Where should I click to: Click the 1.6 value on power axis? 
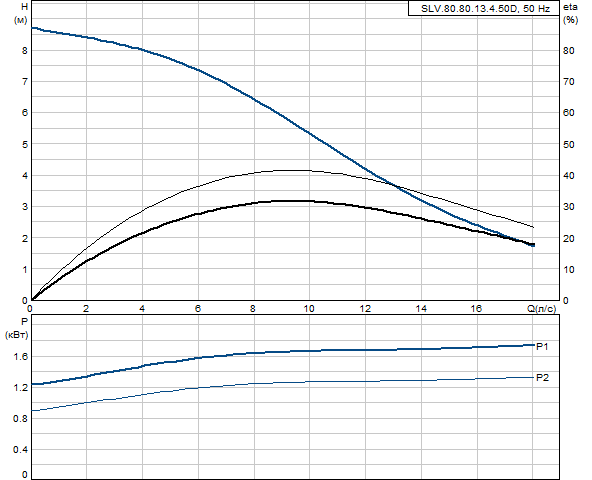[x=21, y=356]
